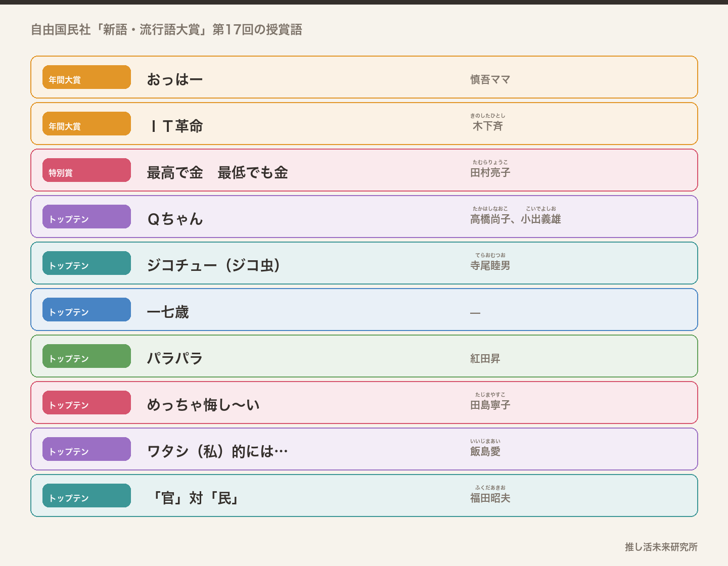Click the phrase おっはー

point(175,79)
